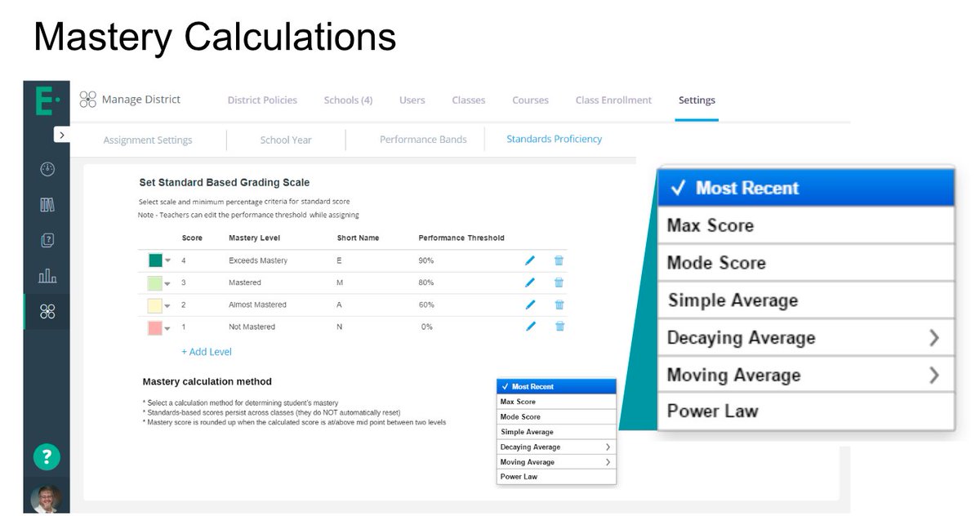Click the trash icon for Almost Mastered

coord(559,304)
